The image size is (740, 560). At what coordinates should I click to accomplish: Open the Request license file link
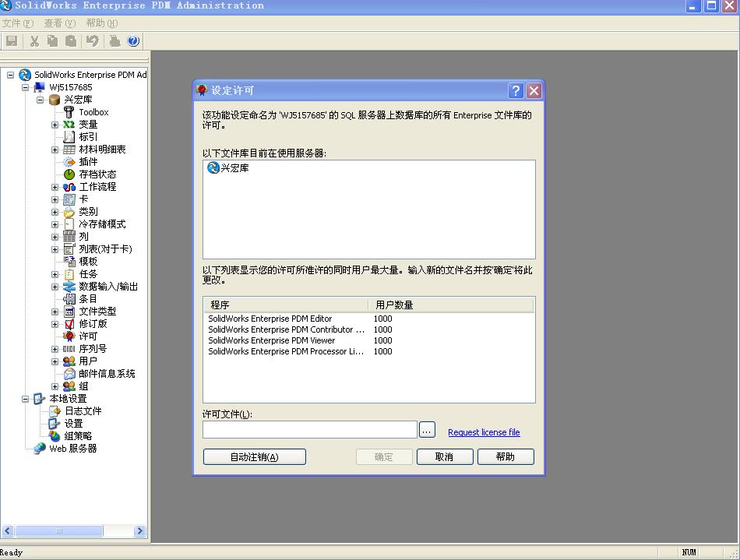484,432
